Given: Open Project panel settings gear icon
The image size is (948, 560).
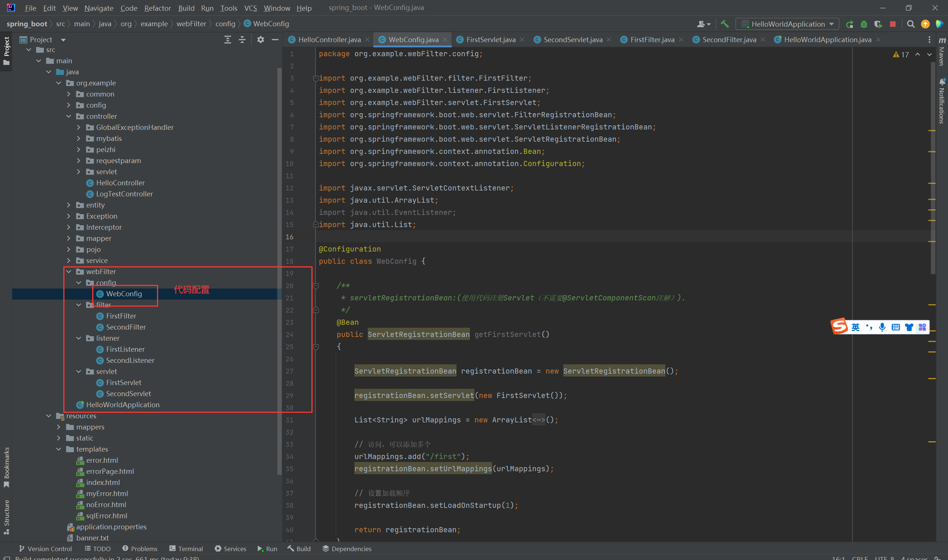Looking at the screenshot, I should coord(260,40).
